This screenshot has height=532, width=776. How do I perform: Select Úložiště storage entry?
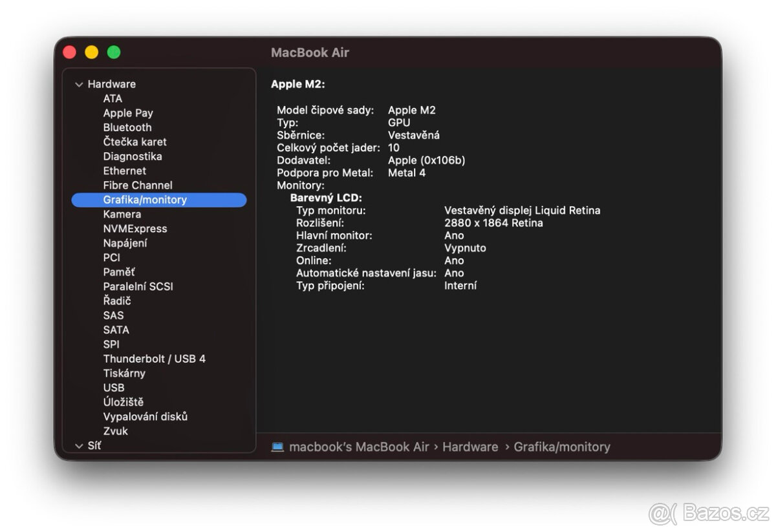click(124, 402)
